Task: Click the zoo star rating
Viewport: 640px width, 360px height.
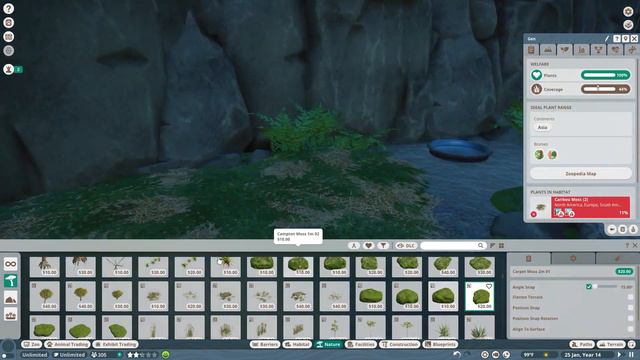Action: pos(142,355)
